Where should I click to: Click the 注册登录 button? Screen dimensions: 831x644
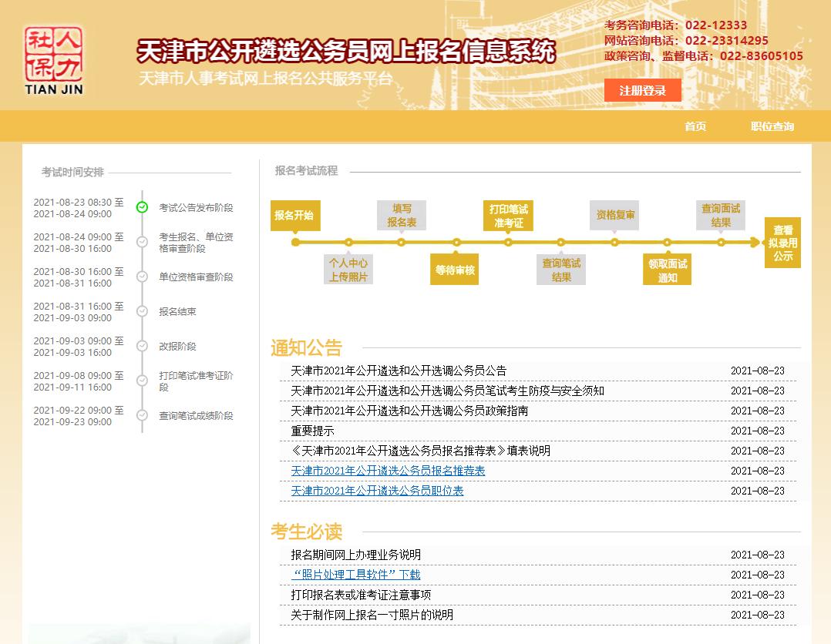click(642, 90)
